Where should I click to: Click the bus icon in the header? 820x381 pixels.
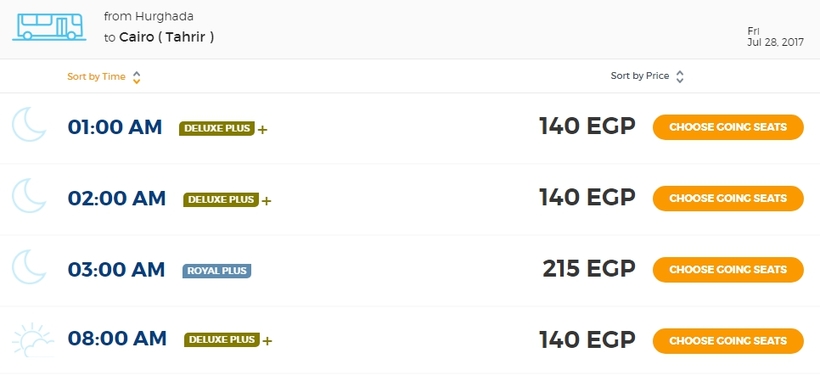click(49, 27)
